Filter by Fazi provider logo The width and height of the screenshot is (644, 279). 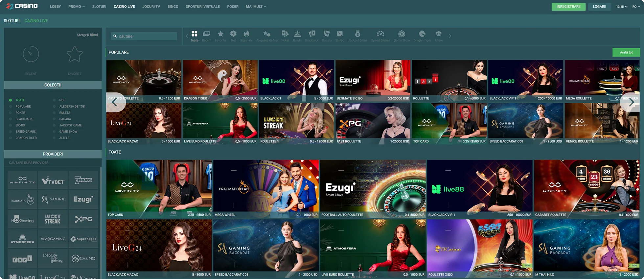pyautogui.click(x=22, y=259)
